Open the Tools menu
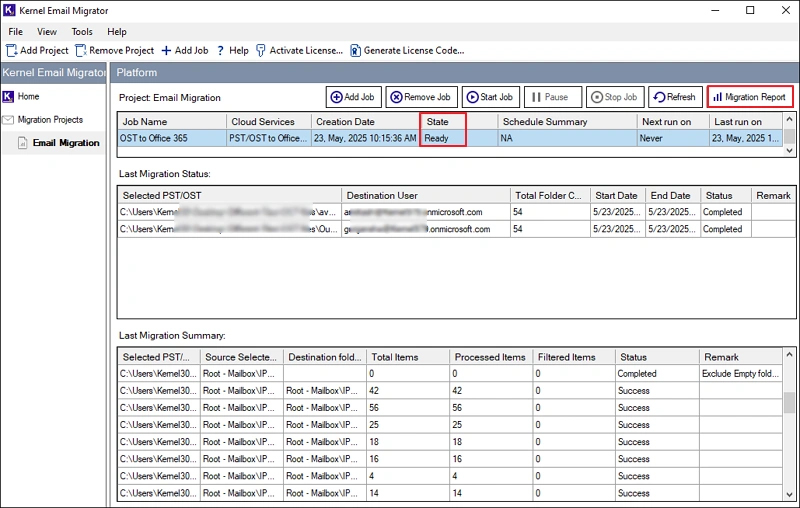The width and height of the screenshot is (800, 508). click(x=82, y=32)
